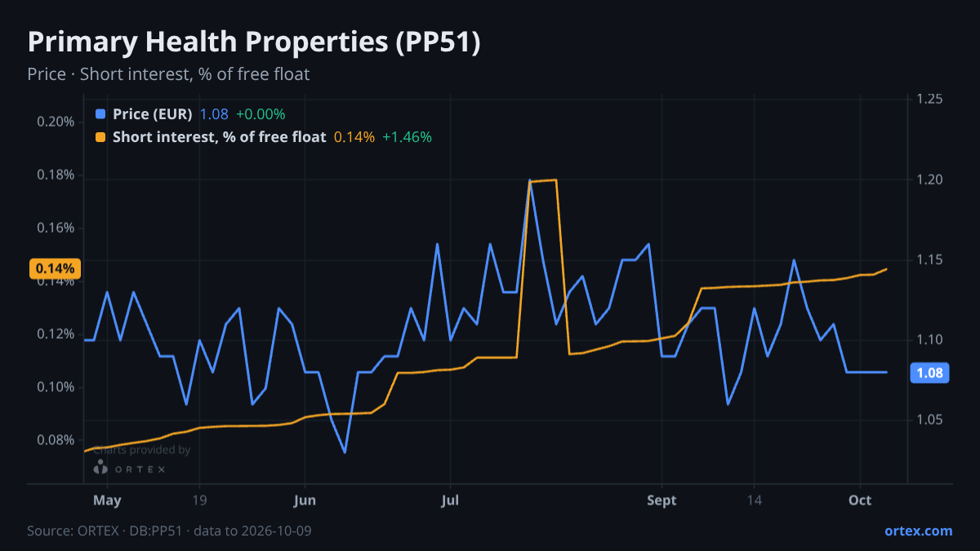Click the 0.12% left axis label

coord(56,334)
